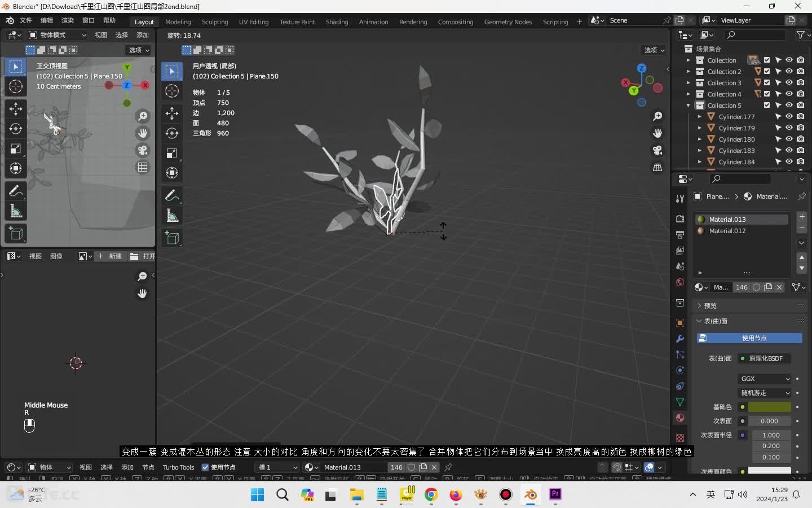Select the Measure tool in top-left viewport

point(16,211)
